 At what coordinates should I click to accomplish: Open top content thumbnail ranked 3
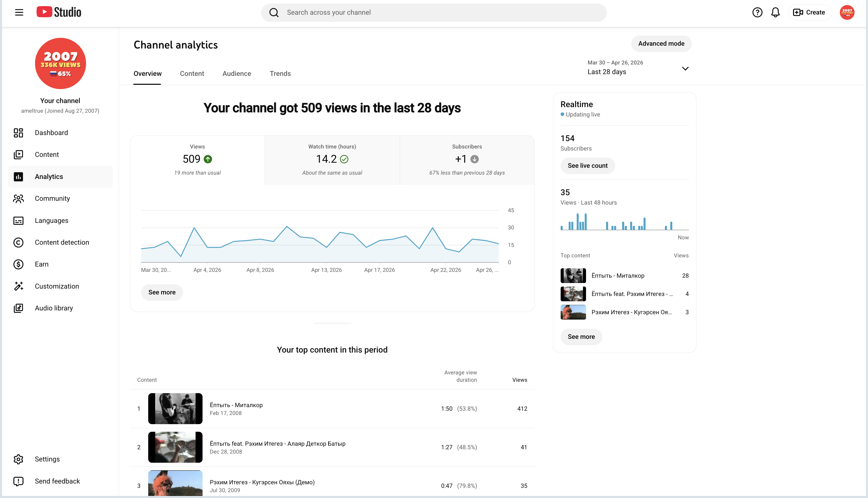(175, 484)
